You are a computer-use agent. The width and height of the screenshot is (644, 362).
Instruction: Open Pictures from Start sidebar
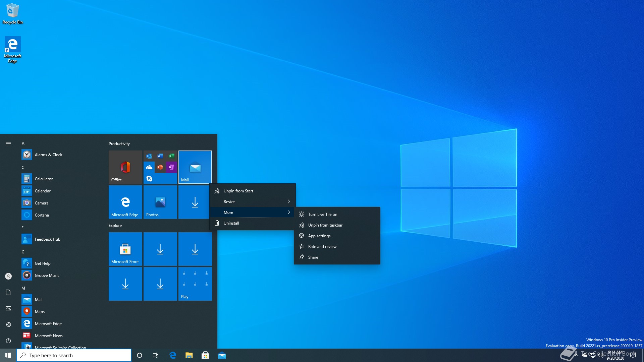click(x=8, y=308)
